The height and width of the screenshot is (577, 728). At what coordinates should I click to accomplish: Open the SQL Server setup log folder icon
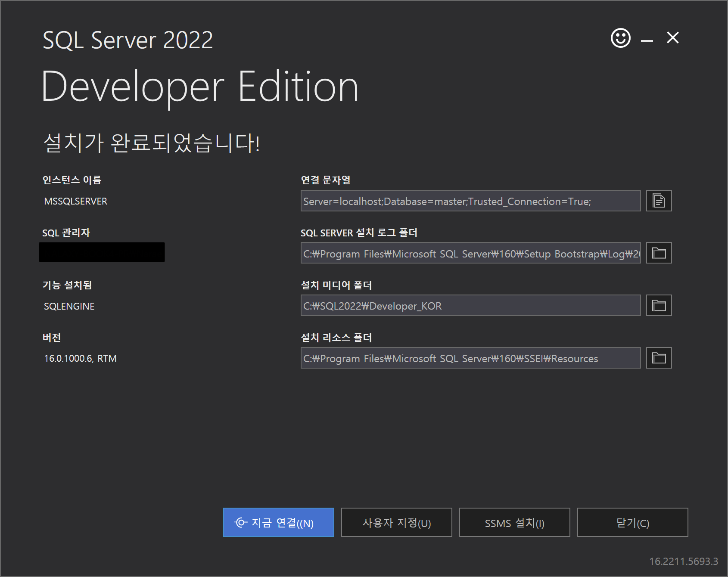[x=659, y=253]
